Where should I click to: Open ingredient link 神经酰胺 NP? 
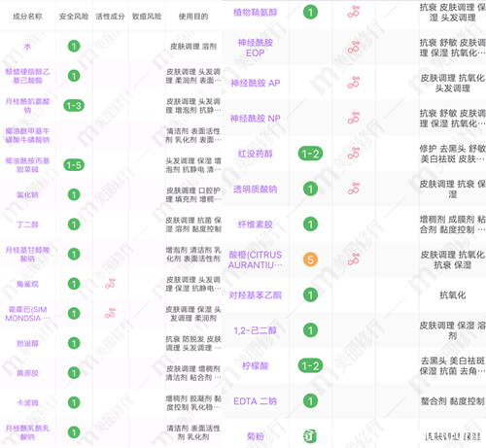tap(256, 119)
